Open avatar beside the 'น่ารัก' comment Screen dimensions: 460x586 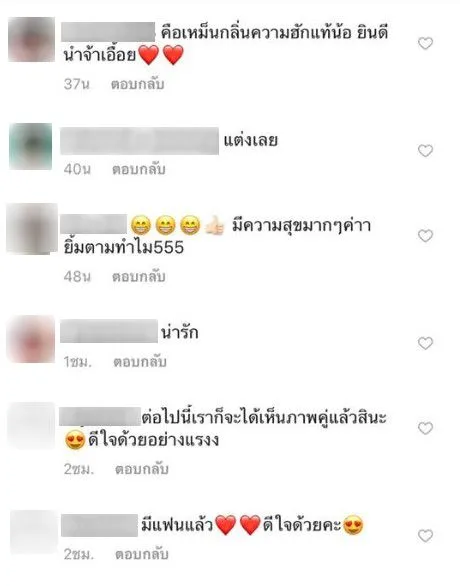pyautogui.click(x=31, y=339)
